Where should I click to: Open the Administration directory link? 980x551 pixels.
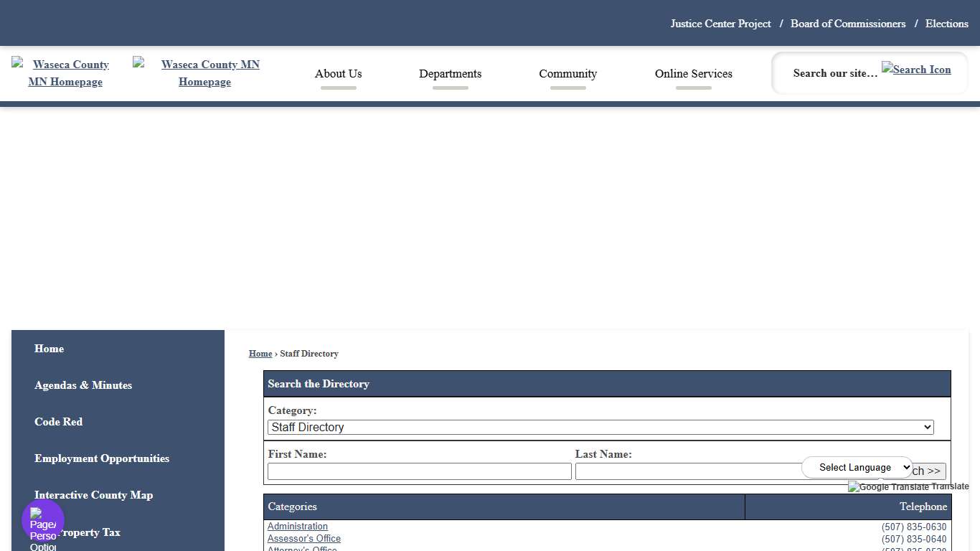coord(297,526)
